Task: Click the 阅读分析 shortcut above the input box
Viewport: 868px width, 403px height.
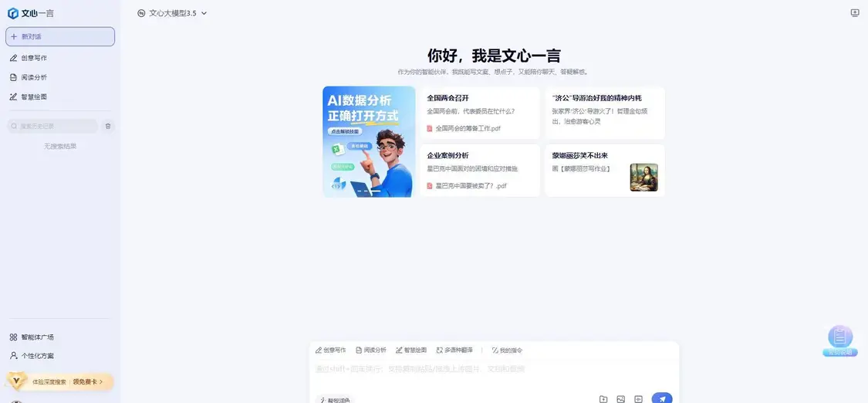Action: 371,351
